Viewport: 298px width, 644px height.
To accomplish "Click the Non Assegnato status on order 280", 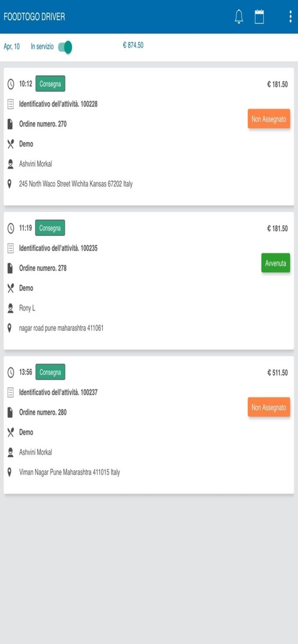I will [x=268, y=407].
